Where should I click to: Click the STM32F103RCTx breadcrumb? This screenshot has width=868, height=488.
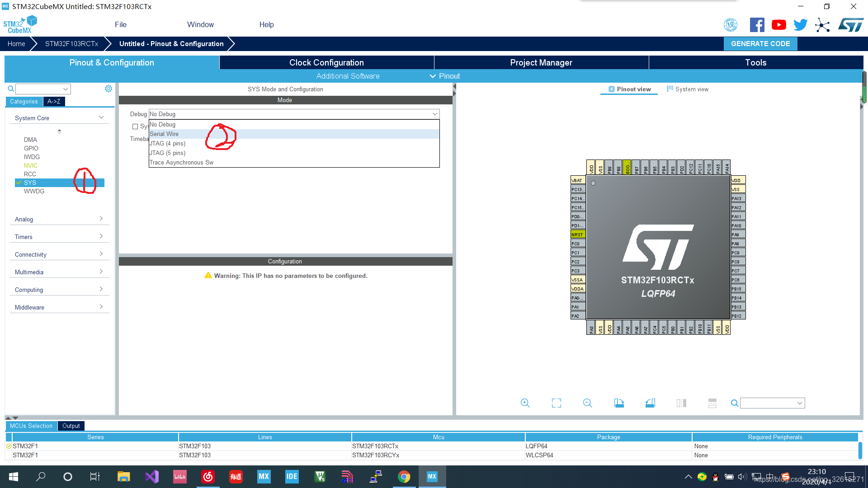(x=71, y=44)
